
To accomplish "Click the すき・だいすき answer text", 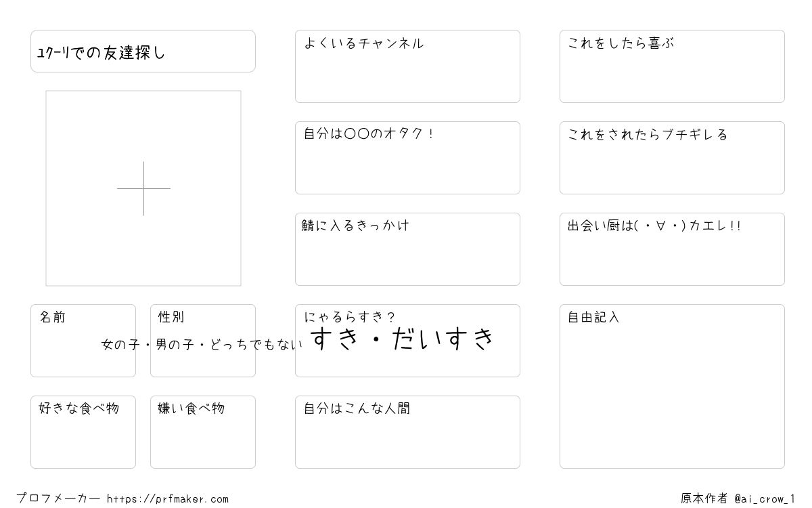I will tap(404, 339).
